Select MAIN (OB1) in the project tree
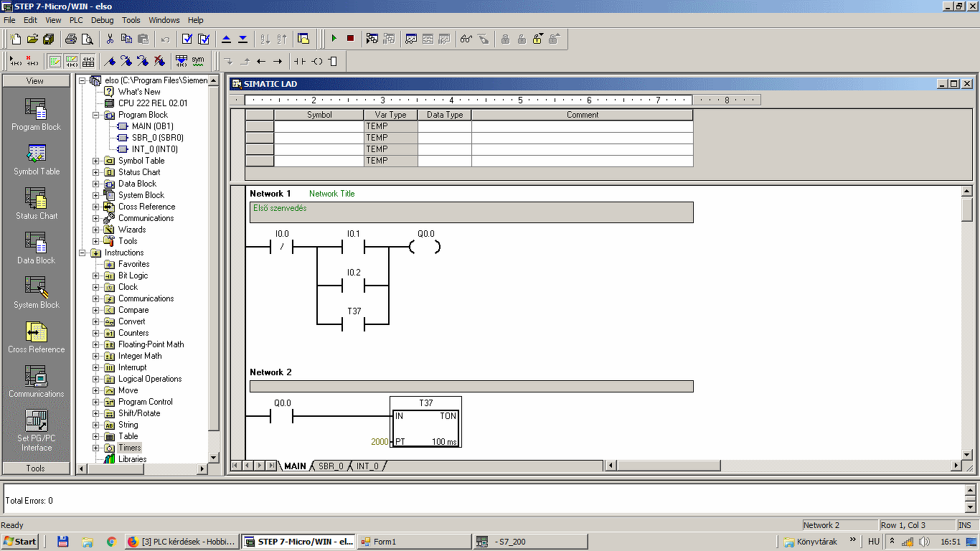The width and height of the screenshot is (980, 551). (x=152, y=126)
